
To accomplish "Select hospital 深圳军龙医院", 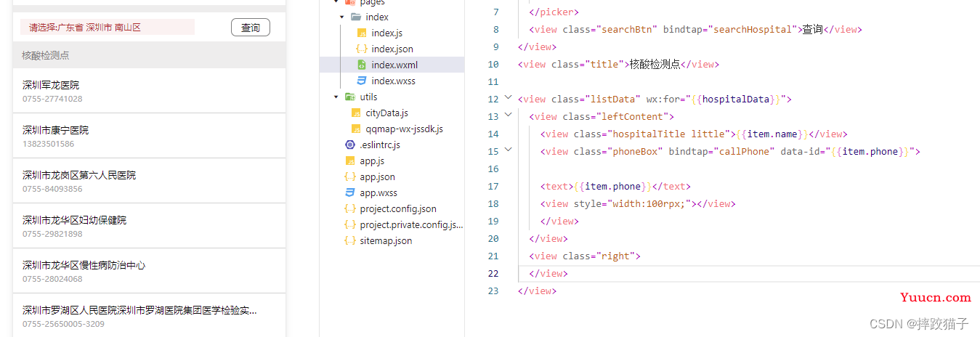I will click(x=51, y=85).
